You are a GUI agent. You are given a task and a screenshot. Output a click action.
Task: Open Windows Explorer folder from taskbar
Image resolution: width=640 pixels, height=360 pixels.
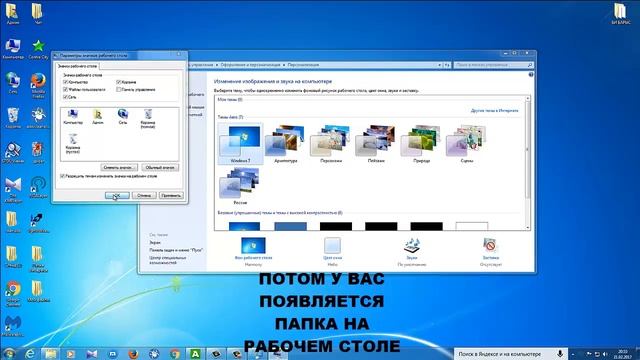click(x=51, y=354)
